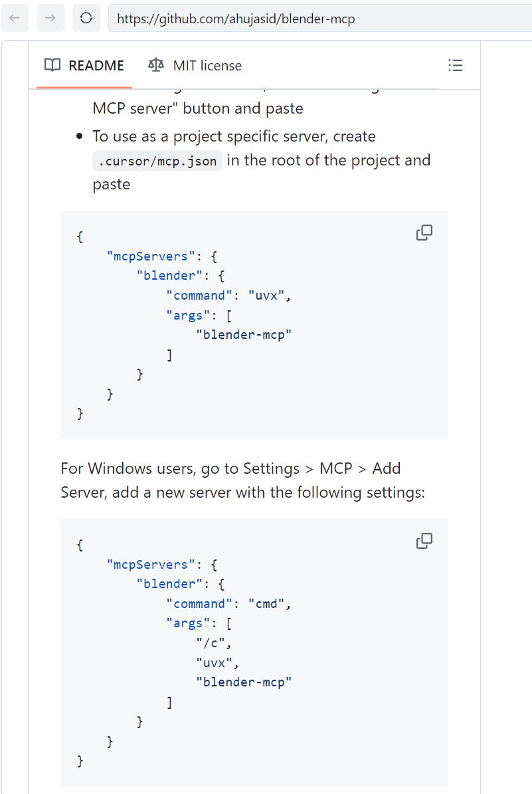Click the browser back arrow button

click(15, 18)
